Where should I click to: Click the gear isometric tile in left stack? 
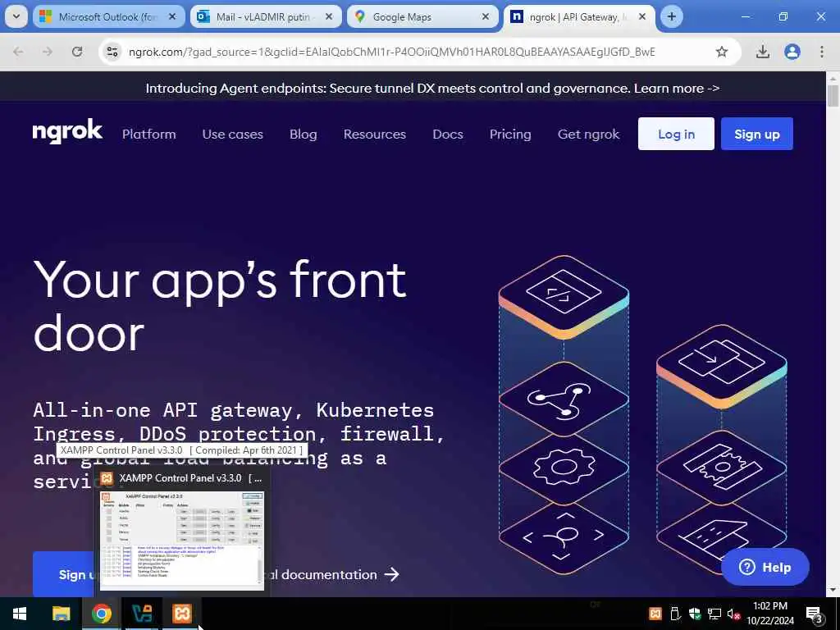click(x=564, y=467)
